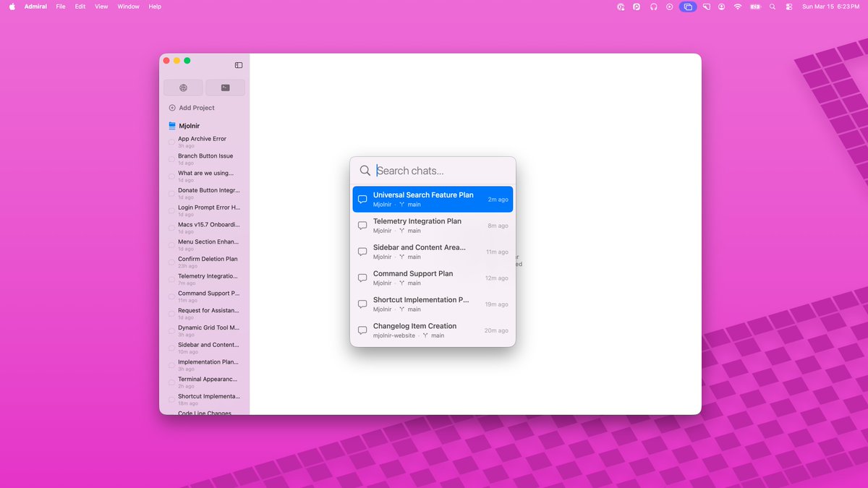Open Confirm Deletion Plan chat

click(205, 262)
